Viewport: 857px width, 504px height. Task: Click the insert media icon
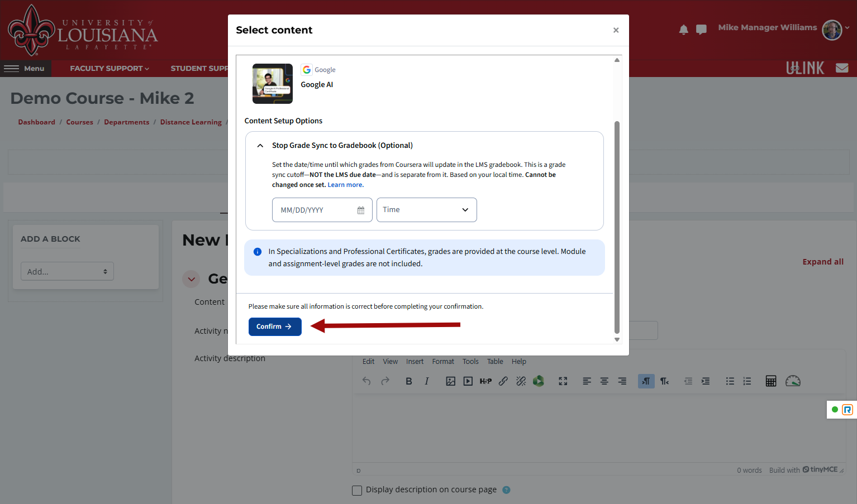pos(468,381)
